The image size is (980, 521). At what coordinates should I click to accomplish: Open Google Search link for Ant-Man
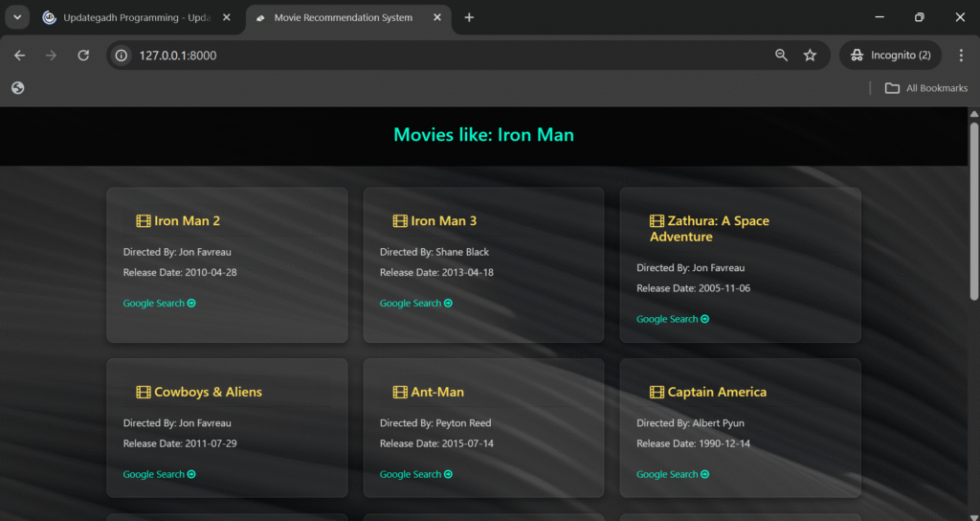click(x=416, y=474)
